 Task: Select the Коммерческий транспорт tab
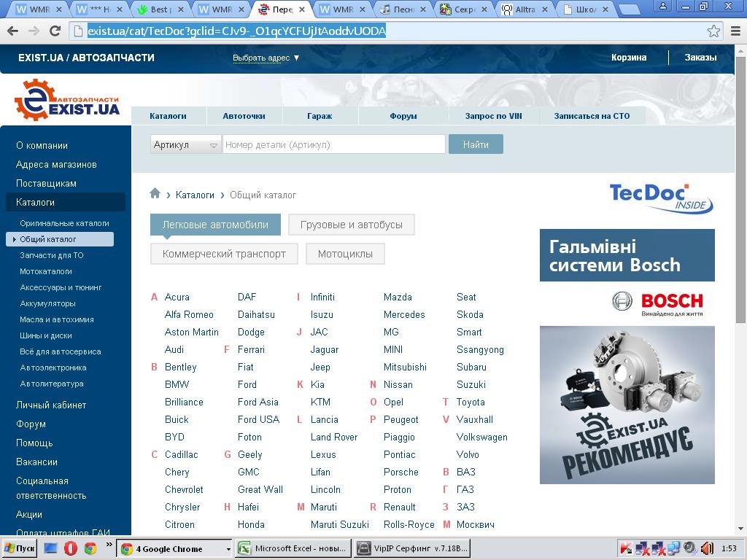pos(224,254)
